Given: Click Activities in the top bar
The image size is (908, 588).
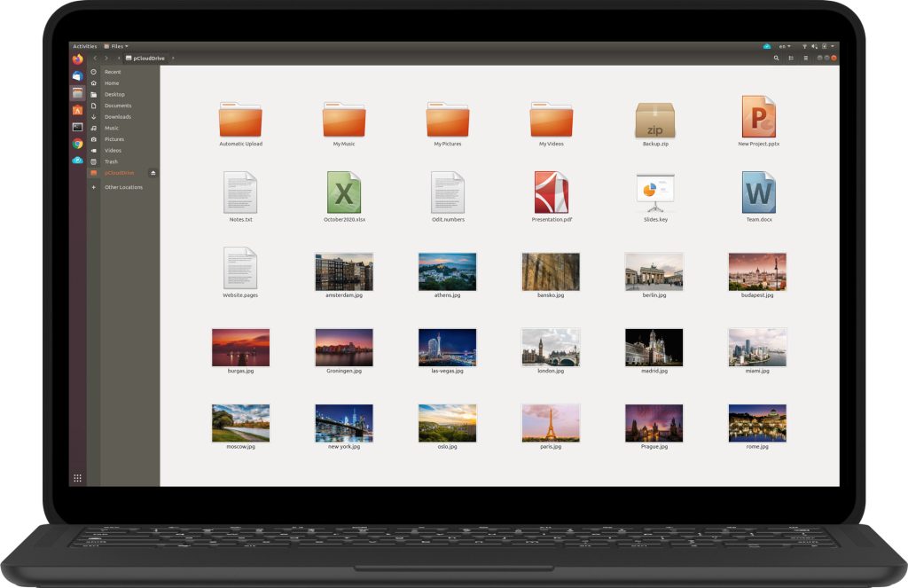Looking at the screenshot, I should click(x=84, y=45).
